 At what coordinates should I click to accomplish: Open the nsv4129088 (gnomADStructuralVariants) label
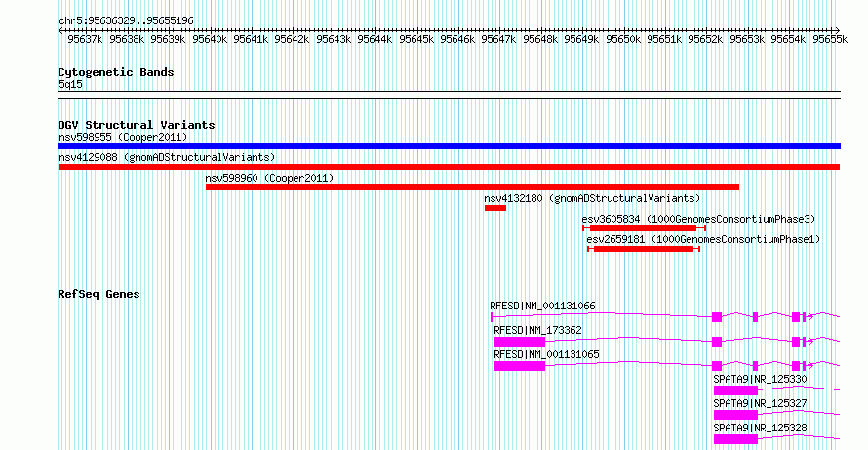pos(167,157)
